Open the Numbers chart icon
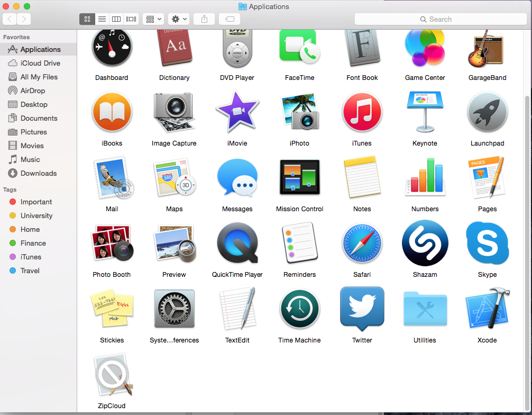 (x=425, y=177)
